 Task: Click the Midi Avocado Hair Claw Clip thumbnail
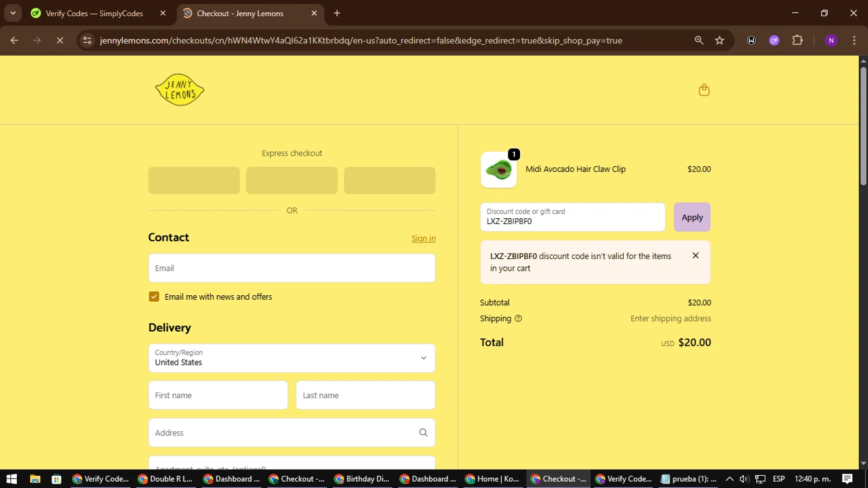point(498,170)
